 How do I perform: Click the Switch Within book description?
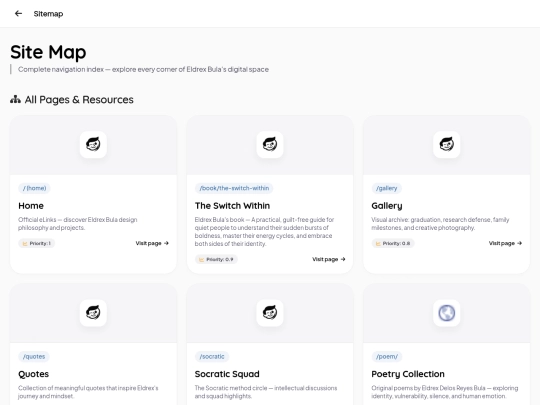tap(264, 231)
